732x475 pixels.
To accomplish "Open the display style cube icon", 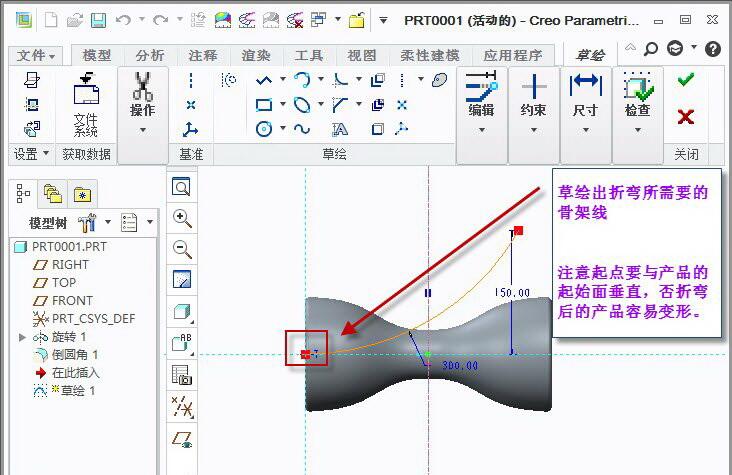I will [182, 312].
